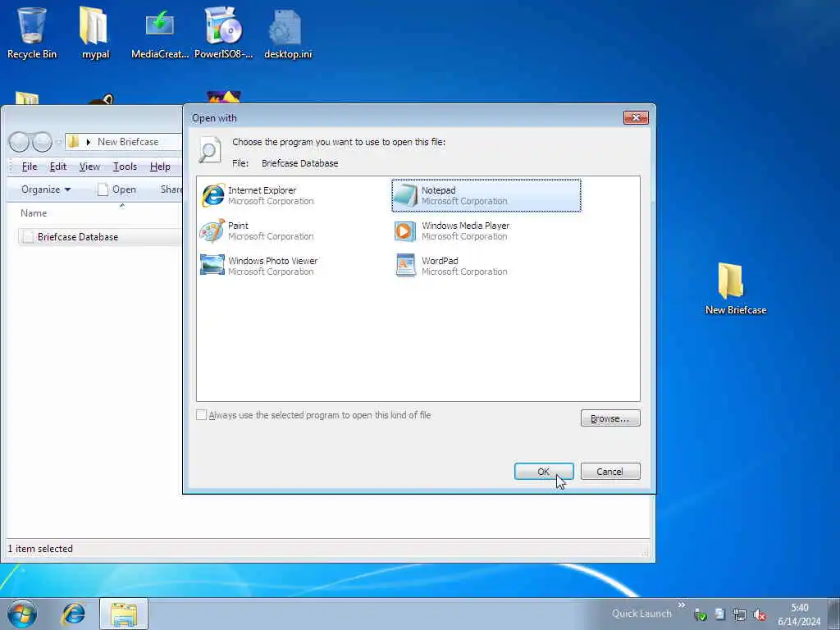This screenshot has width=840, height=630.
Task: Click the muted volume tray icon
Action: point(759,614)
